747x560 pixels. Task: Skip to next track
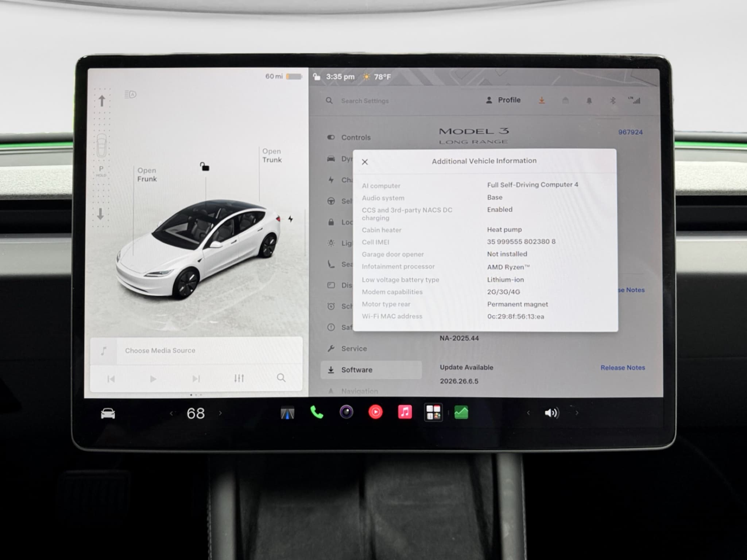196,379
